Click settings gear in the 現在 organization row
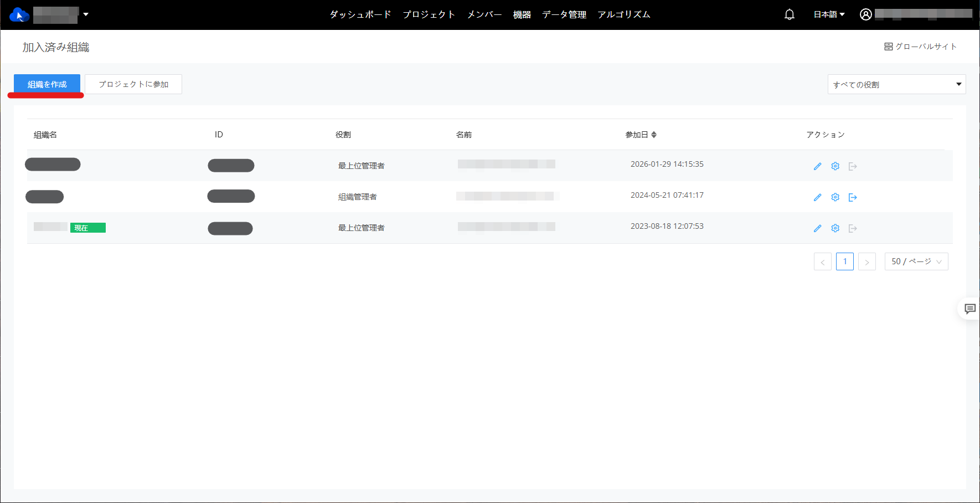Screen dimensions: 980x503 (x=835, y=228)
